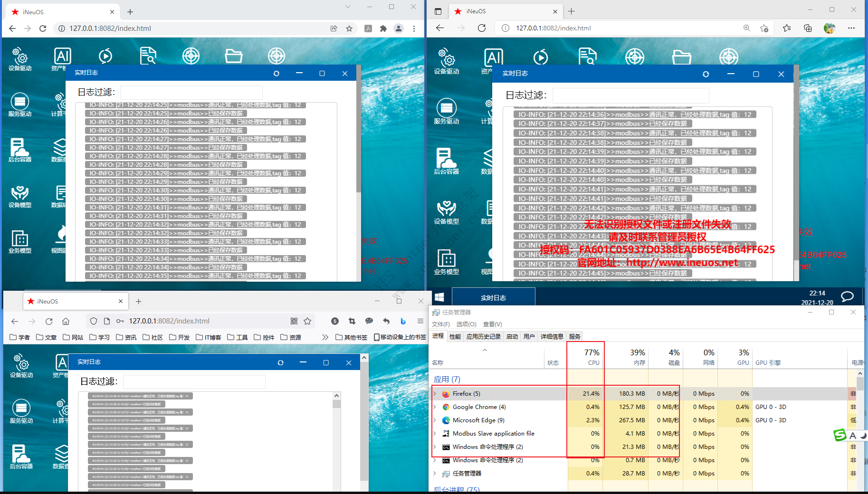868x494 pixels.
Task: Expand Modbus Slave application file row
Action: (x=435, y=434)
